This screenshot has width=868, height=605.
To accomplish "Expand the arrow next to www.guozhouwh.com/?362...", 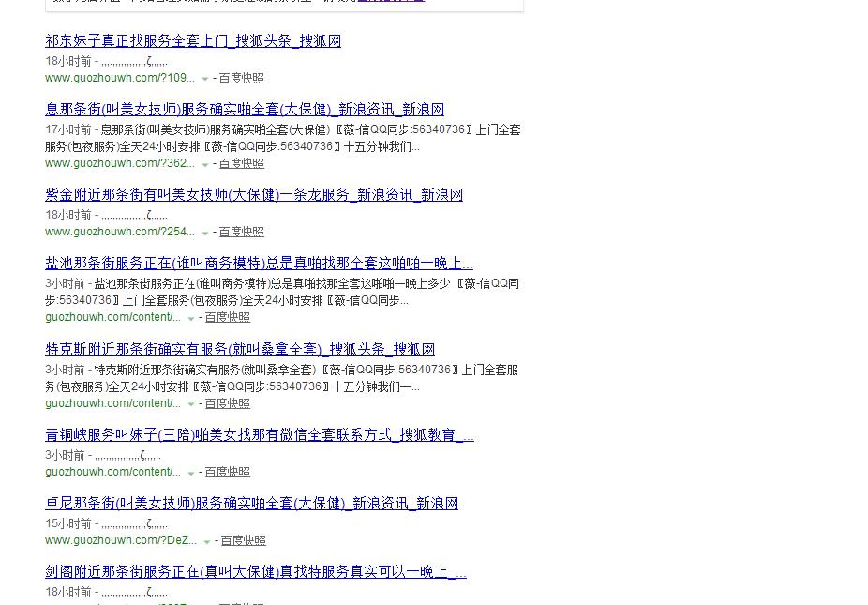I will pos(205,164).
